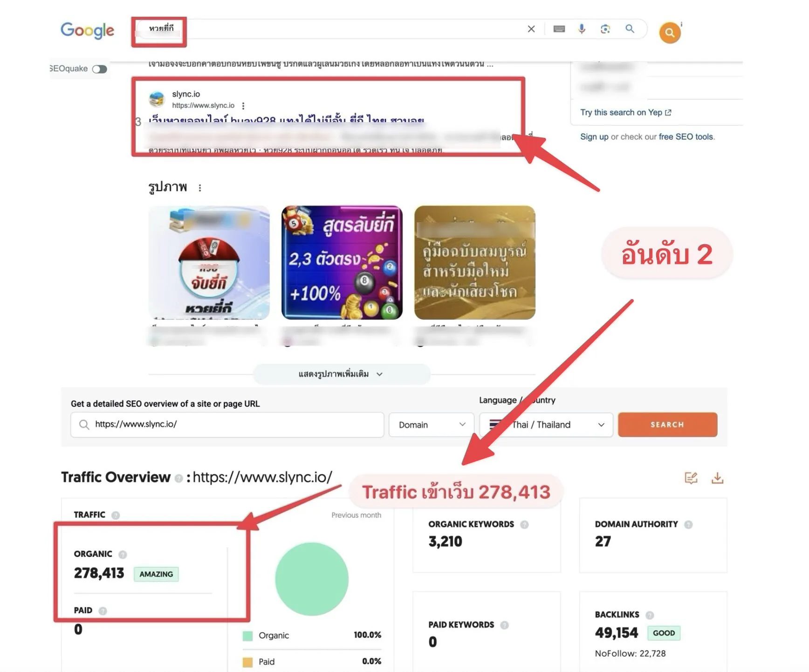
Task: Toggle the SEOquake switch
Action: (100, 69)
